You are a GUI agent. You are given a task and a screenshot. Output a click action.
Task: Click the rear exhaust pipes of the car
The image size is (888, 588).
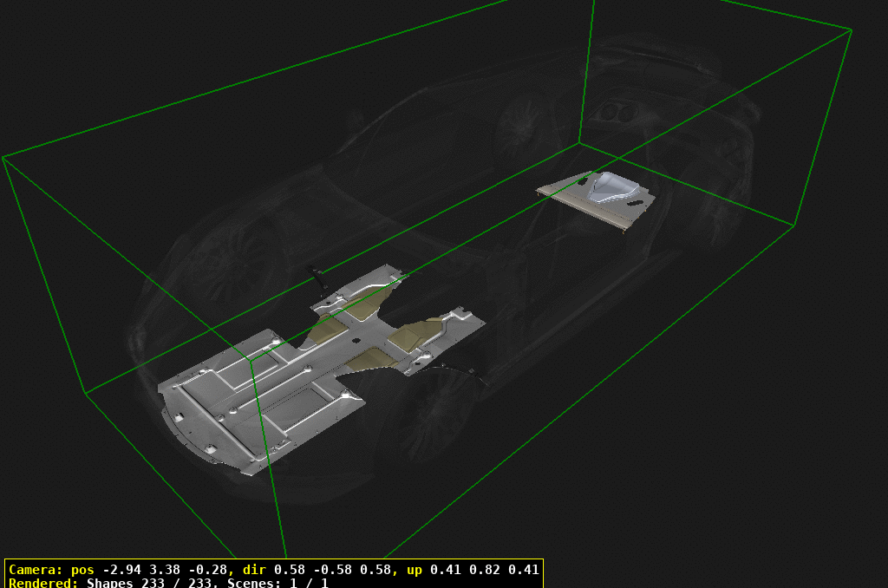pyautogui.click(x=620, y=111)
